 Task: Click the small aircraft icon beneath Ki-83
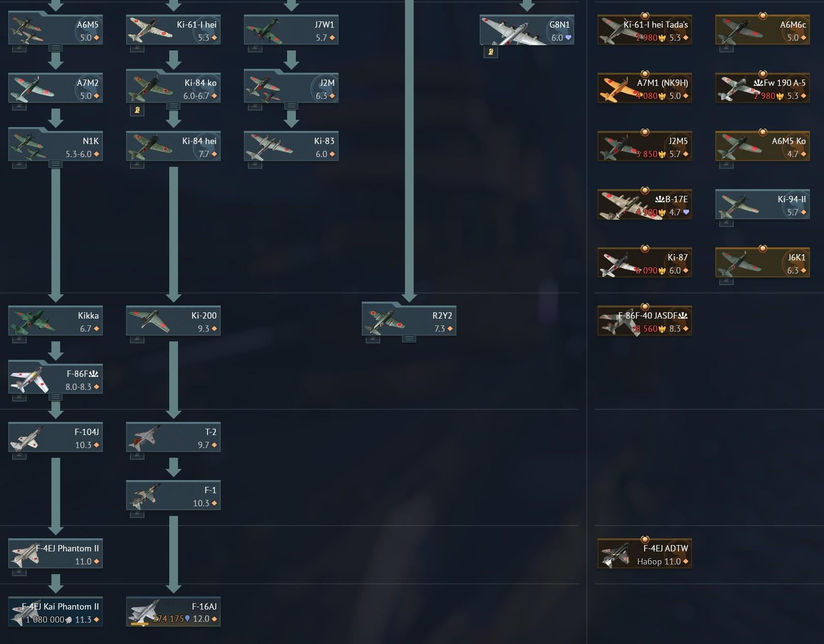coord(255,165)
